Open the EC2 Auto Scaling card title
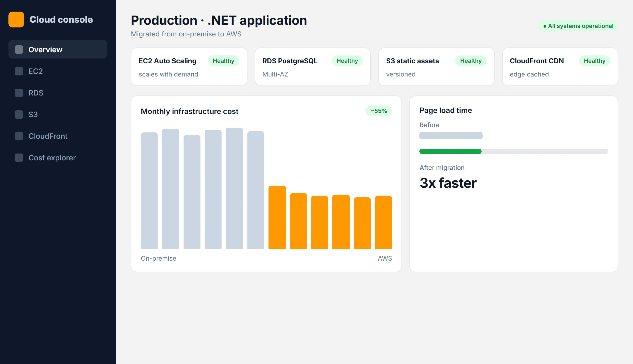 (167, 61)
